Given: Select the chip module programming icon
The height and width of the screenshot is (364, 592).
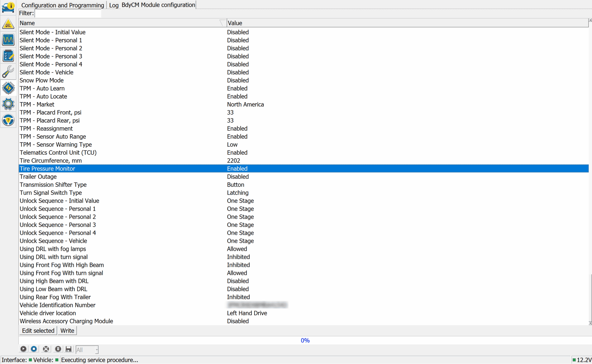Looking at the screenshot, I should pyautogui.click(x=8, y=88).
